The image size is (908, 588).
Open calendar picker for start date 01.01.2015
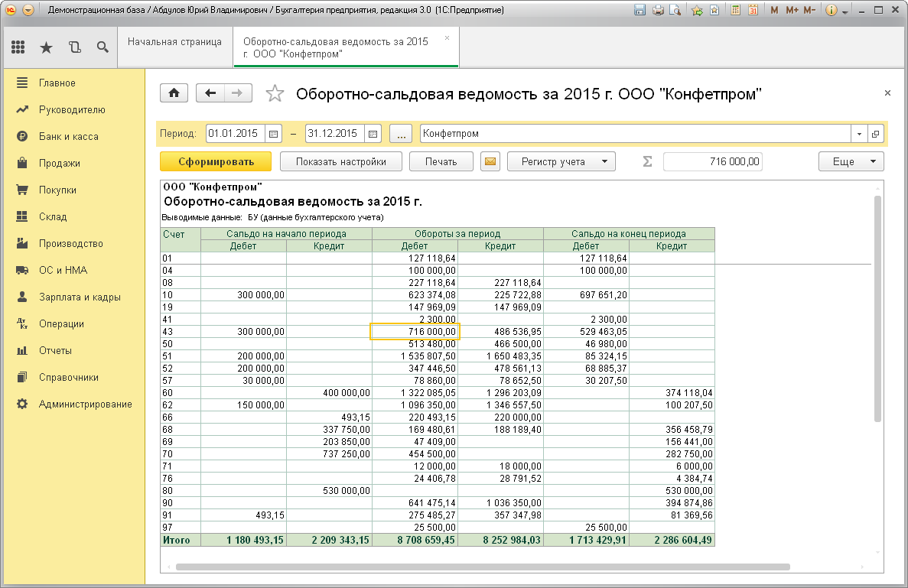pos(274,134)
